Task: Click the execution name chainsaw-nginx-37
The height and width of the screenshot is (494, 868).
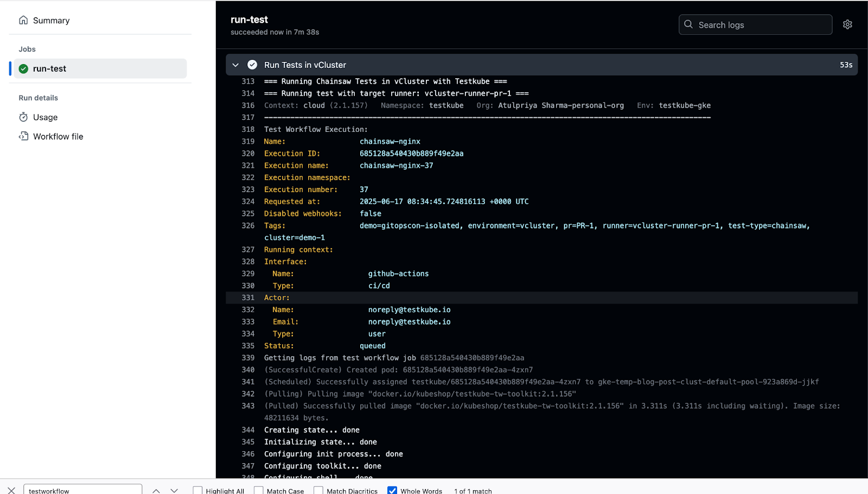Action: (396, 166)
